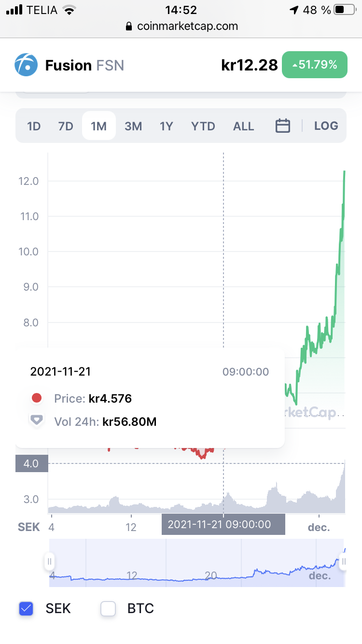Screen dimensions: 362x644
Task: Toggle the LOG scale option
Action: click(x=326, y=126)
